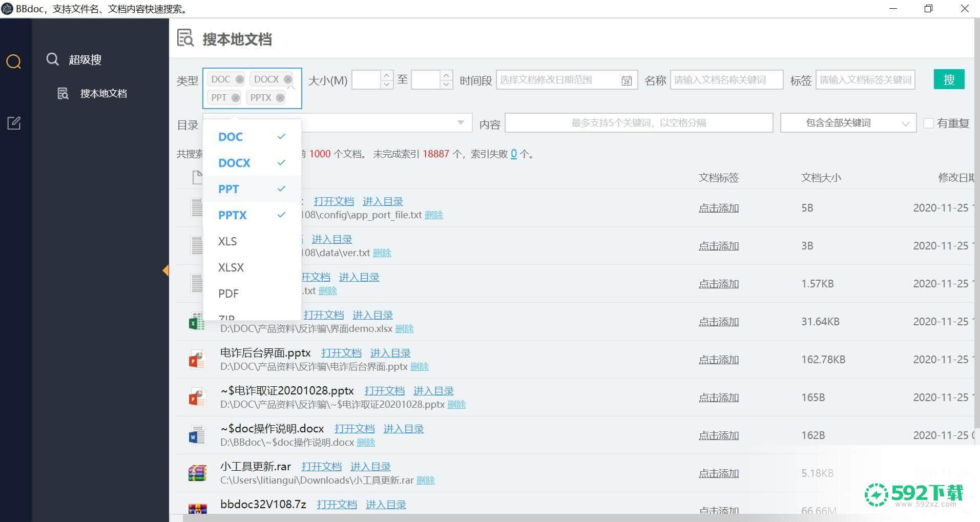Remove the DOC type tag
This screenshot has width=980, height=522.
click(x=240, y=79)
